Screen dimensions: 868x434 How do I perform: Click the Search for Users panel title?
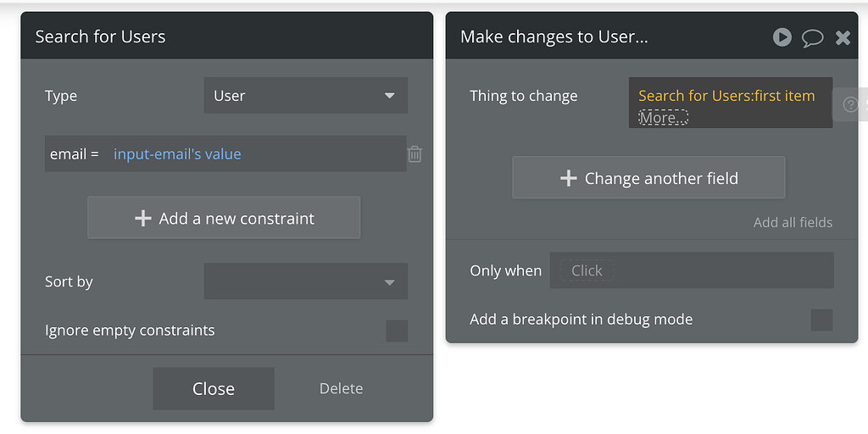(x=100, y=36)
